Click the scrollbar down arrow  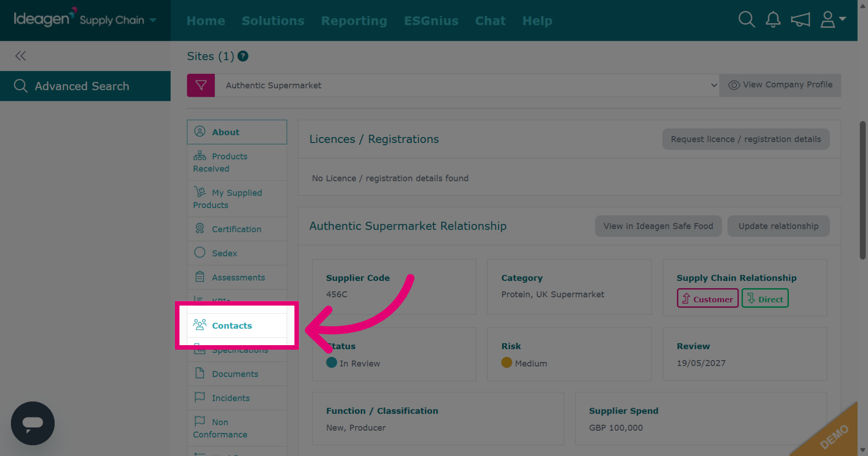863,451
